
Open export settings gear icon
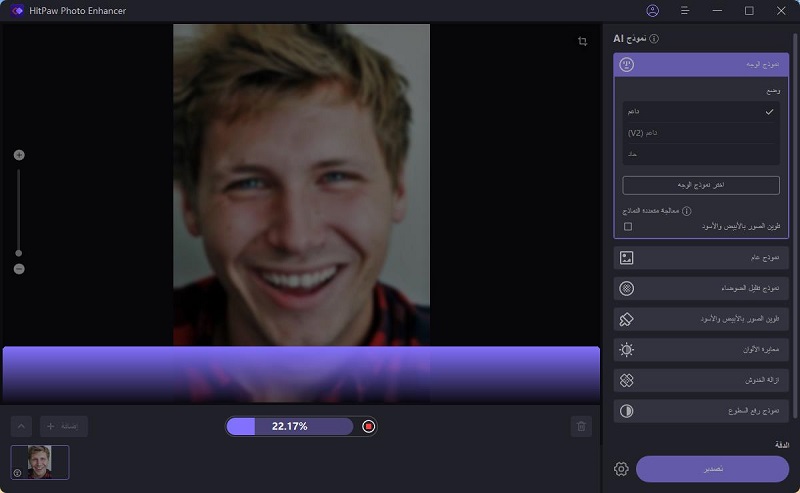coord(621,469)
